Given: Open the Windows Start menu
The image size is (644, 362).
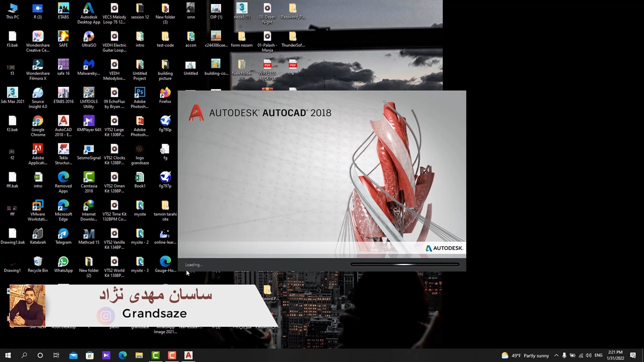Looking at the screenshot, I should point(8,355).
